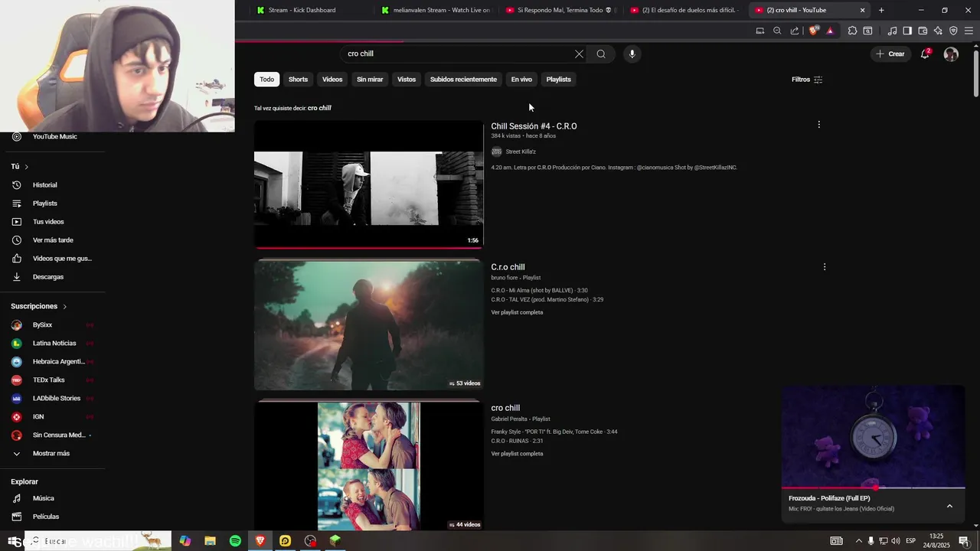
Task: Click the miniplayer video with pocket watch
Action: click(873, 435)
